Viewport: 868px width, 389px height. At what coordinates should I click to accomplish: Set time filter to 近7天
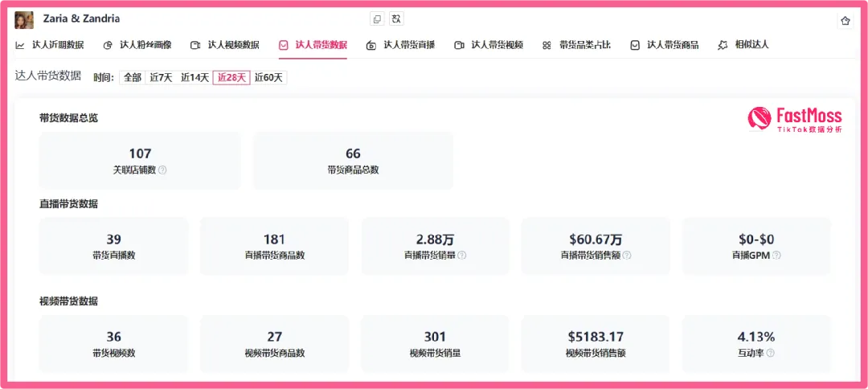(x=161, y=77)
